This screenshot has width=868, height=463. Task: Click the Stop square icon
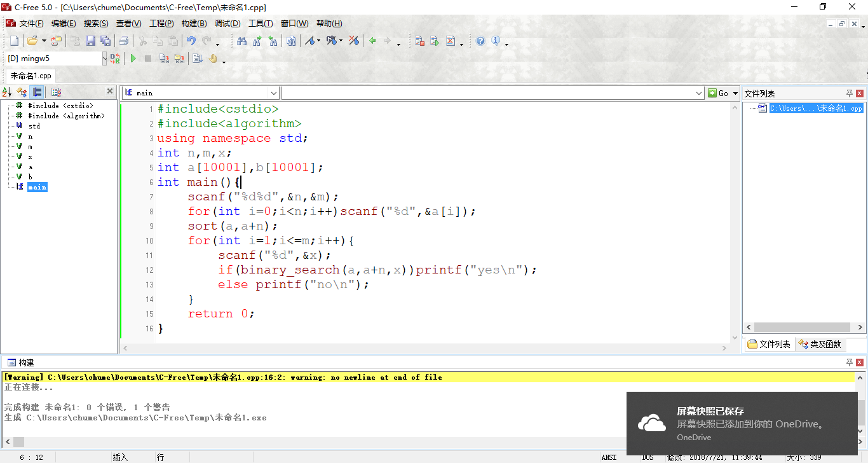tap(148, 59)
